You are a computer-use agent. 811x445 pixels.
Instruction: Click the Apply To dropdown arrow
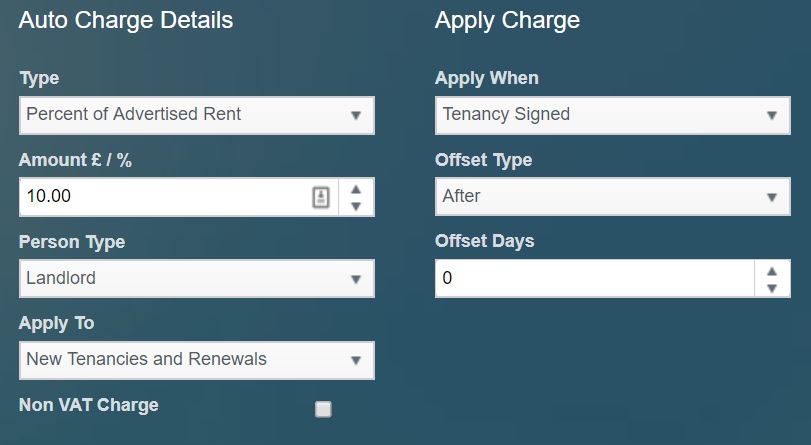(356, 361)
